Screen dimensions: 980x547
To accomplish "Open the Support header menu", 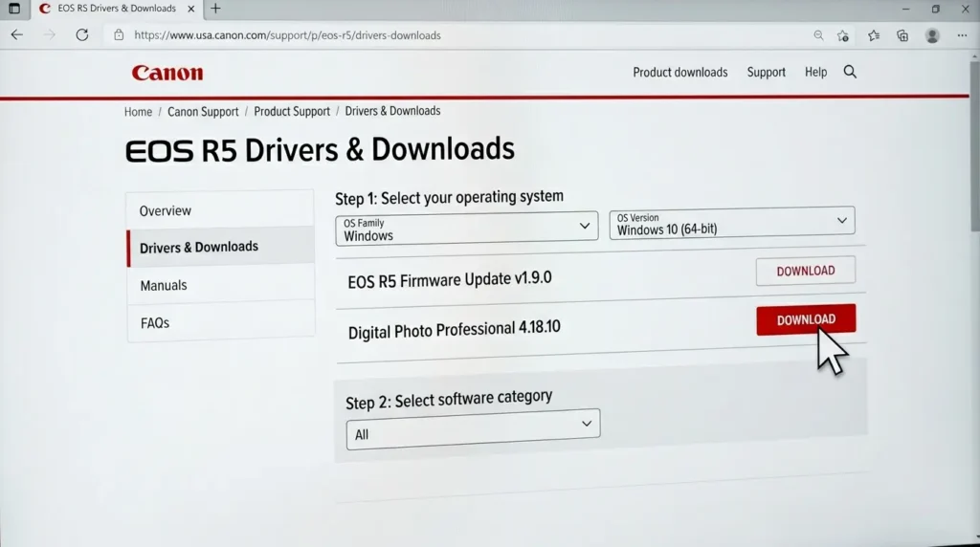I will 767,73.
